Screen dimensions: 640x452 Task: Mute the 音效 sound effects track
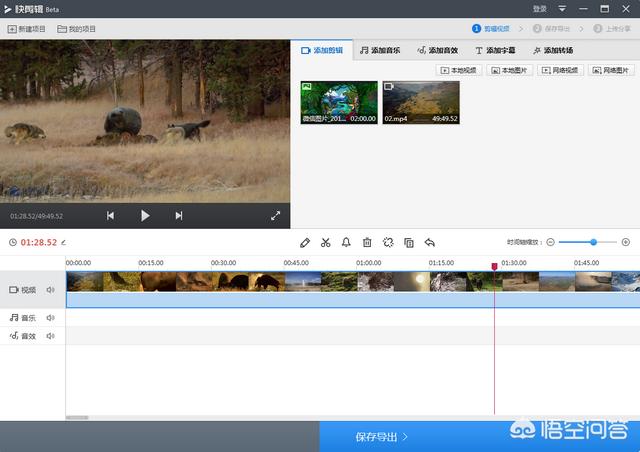click(x=50, y=336)
